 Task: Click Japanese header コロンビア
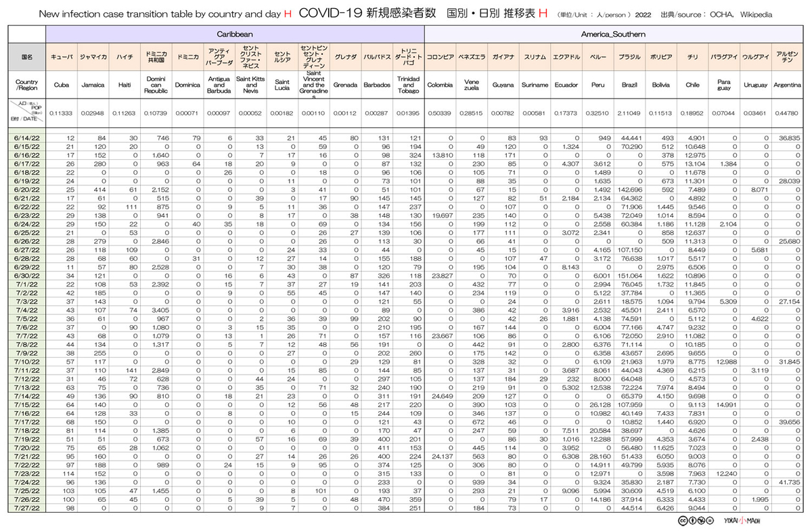pyautogui.click(x=441, y=58)
